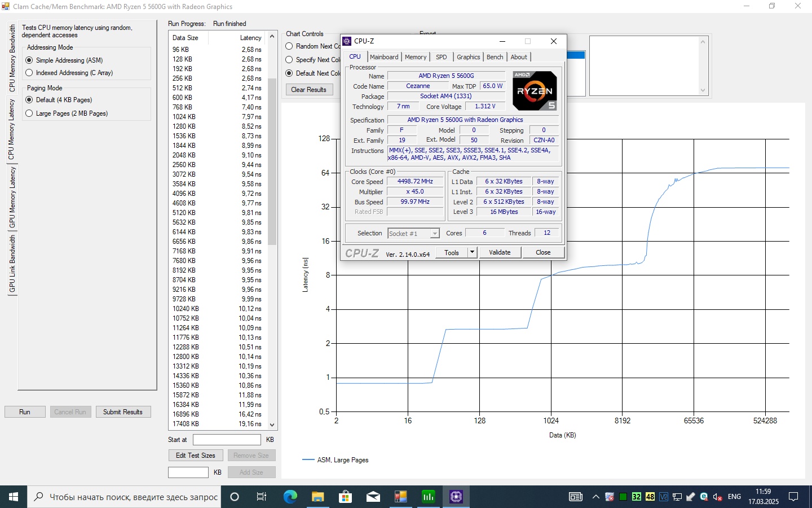The image size is (812, 508).
Task: Enable Large Pages (2 MB Pages) mode
Action: coord(29,113)
